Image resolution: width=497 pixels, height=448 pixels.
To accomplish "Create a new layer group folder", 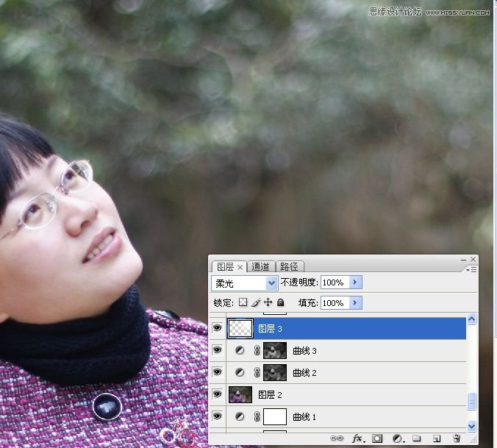I will tap(416, 438).
